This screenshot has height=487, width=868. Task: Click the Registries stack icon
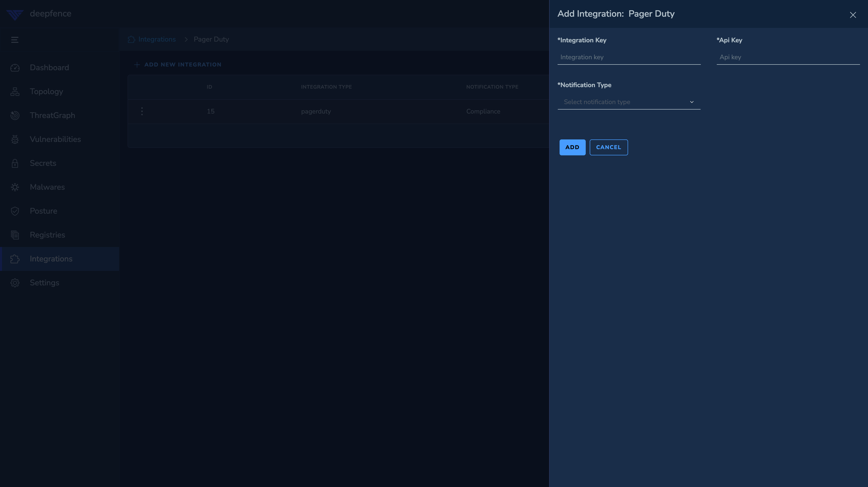(15, 235)
